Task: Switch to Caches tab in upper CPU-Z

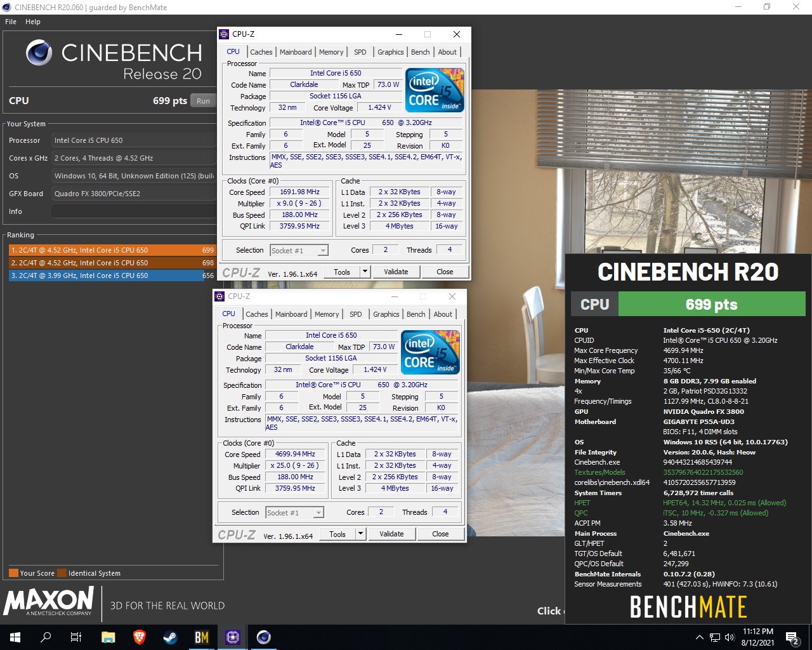Action: [261, 52]
